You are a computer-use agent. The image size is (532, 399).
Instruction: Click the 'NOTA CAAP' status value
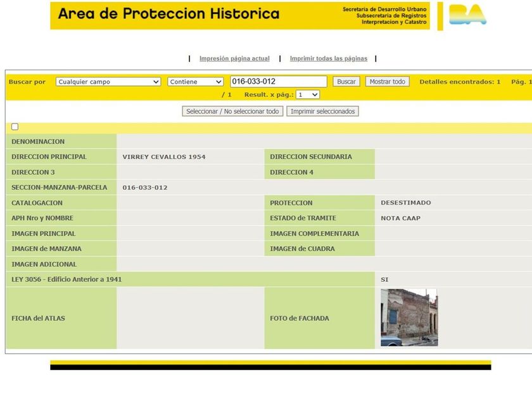[400, 218]
